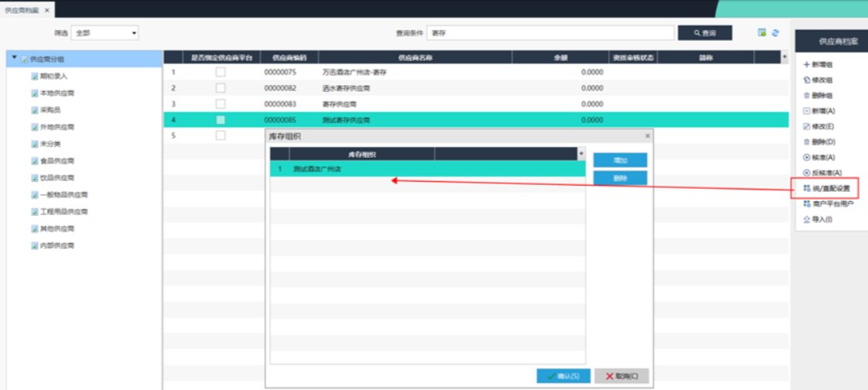Image resolution: width=868 pixels, height=390 pixels.
Task: Click the 修改组 edit group icon
Action: [806, 80]
